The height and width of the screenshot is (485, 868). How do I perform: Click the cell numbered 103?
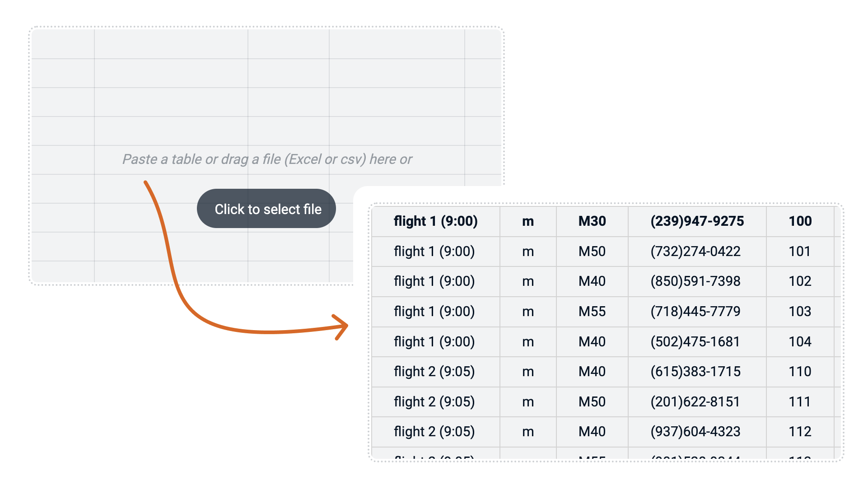[799, 312]
